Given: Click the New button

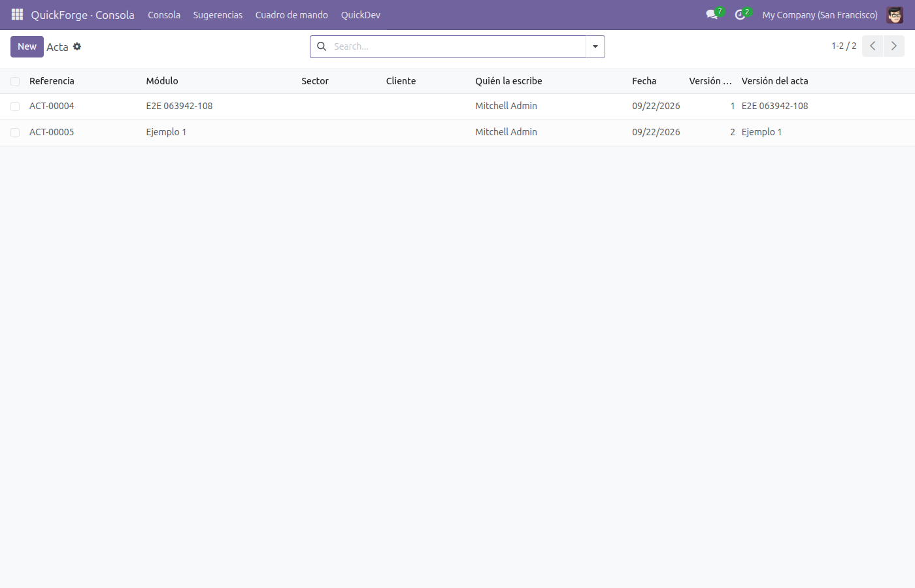Looking at the screenshot, I should coord(27,46).
